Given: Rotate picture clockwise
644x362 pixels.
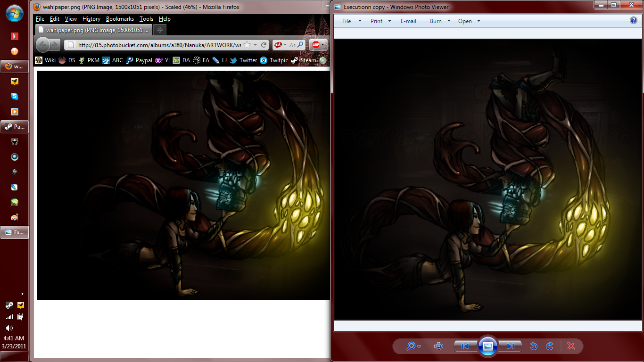Looking at the screenshot, I should [550, 346].
